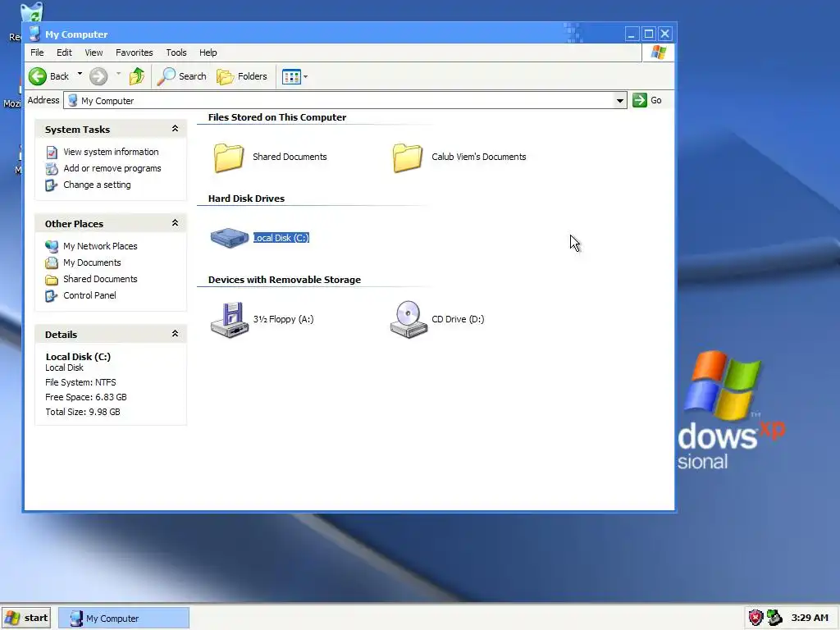This screenshot has width=840, height=630.
Task: Collapse the Details panel
Action: pos(175,334)
